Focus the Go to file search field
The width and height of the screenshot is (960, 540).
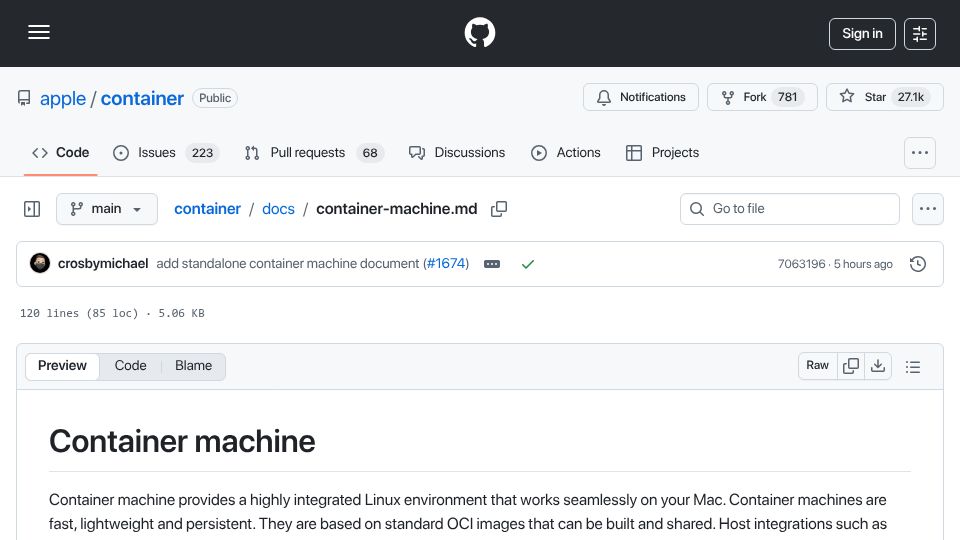click(790, 209)
